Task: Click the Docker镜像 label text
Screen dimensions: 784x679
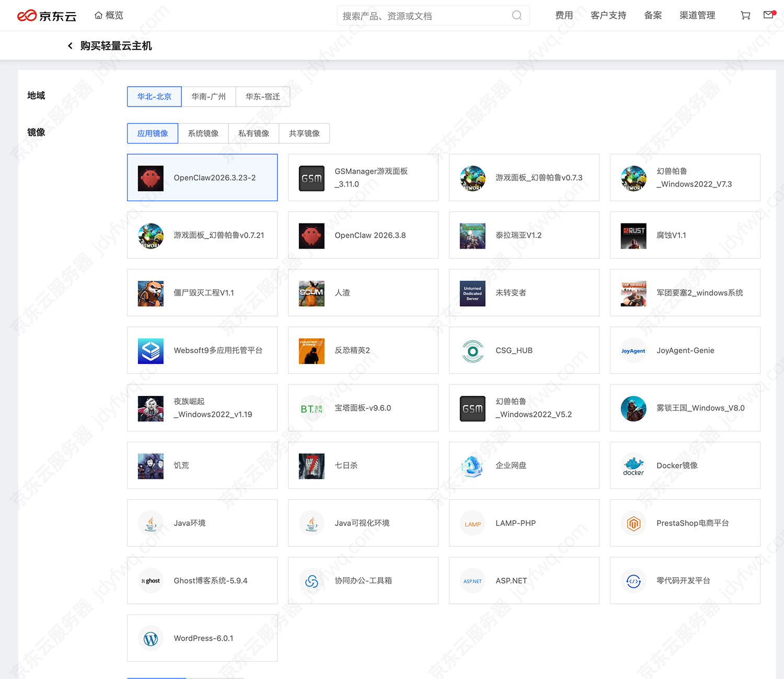Action: click(x=677, y=465)
